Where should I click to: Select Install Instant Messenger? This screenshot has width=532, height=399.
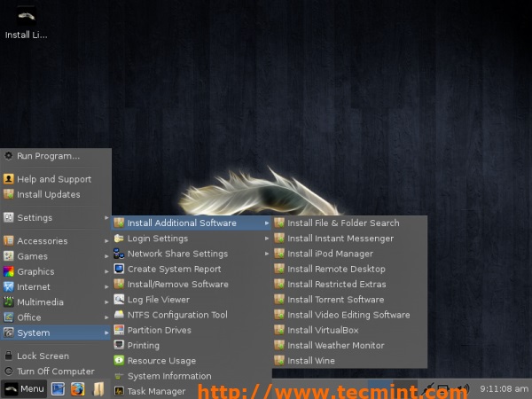[349, 239]
